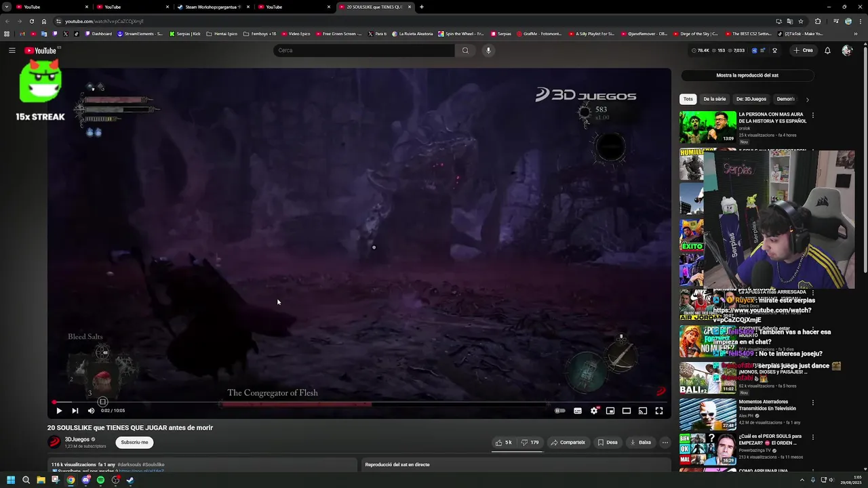Open the #darksouls hashtag link

pos(129,464)
